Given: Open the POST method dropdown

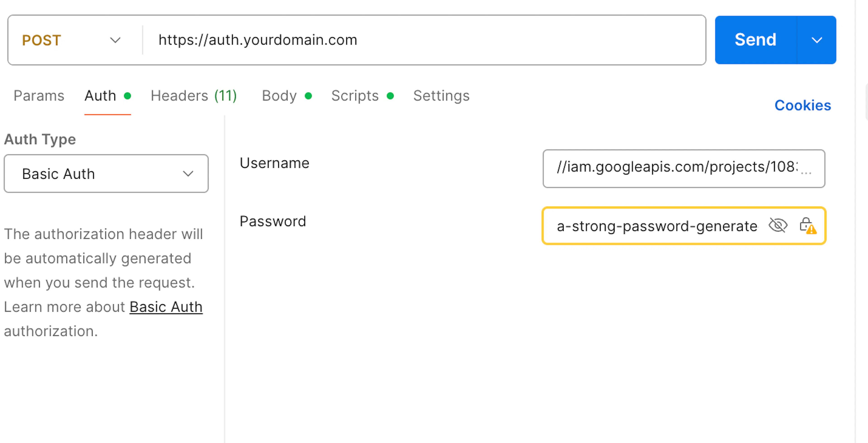Looking at the screenshot, I should pos(71,40).
